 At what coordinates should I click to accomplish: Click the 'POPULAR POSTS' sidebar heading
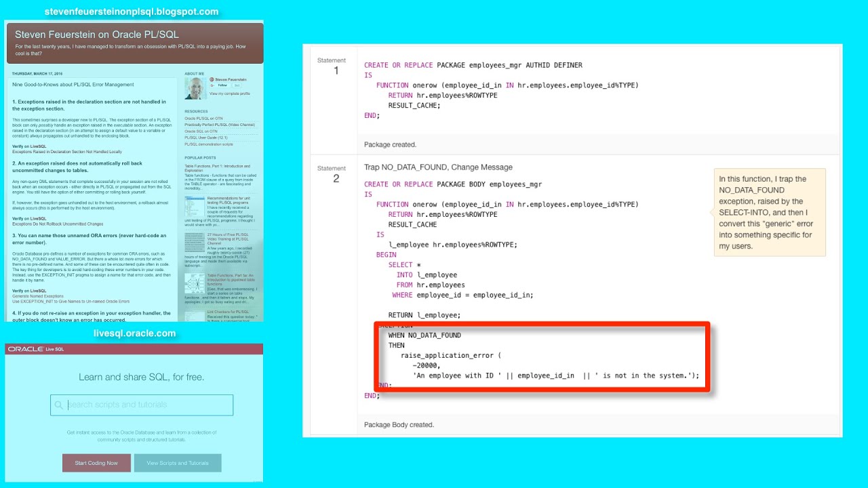point(200,158)
